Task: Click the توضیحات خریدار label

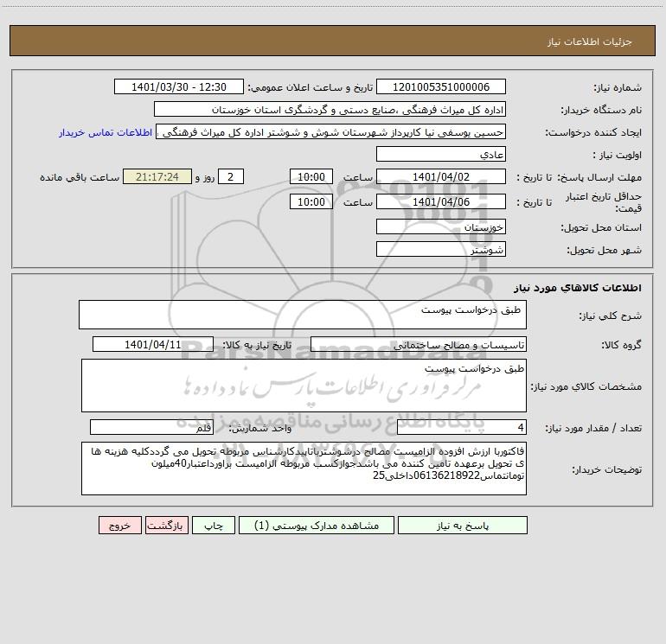Action: coord(607,469)
